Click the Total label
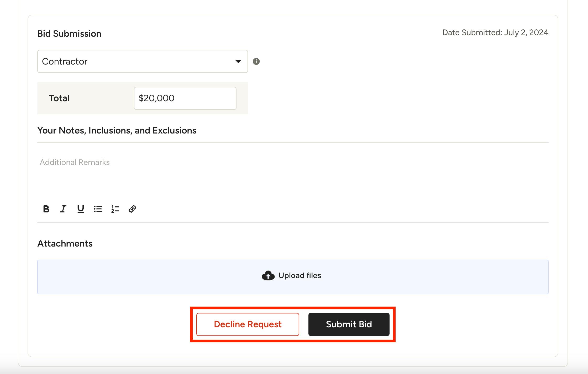The width and height of the screenshot is (588, 374). (x=59, y=98)
